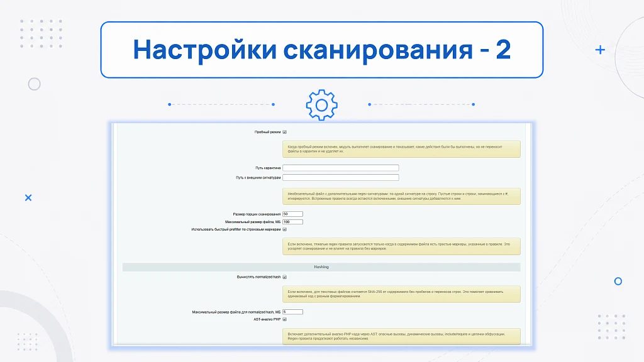Viewport: 644px width, 362px height.
Task: Click the 'Максимальный размер файла, МБ' label
Action: pyautogui.click(x=253, y=222)
